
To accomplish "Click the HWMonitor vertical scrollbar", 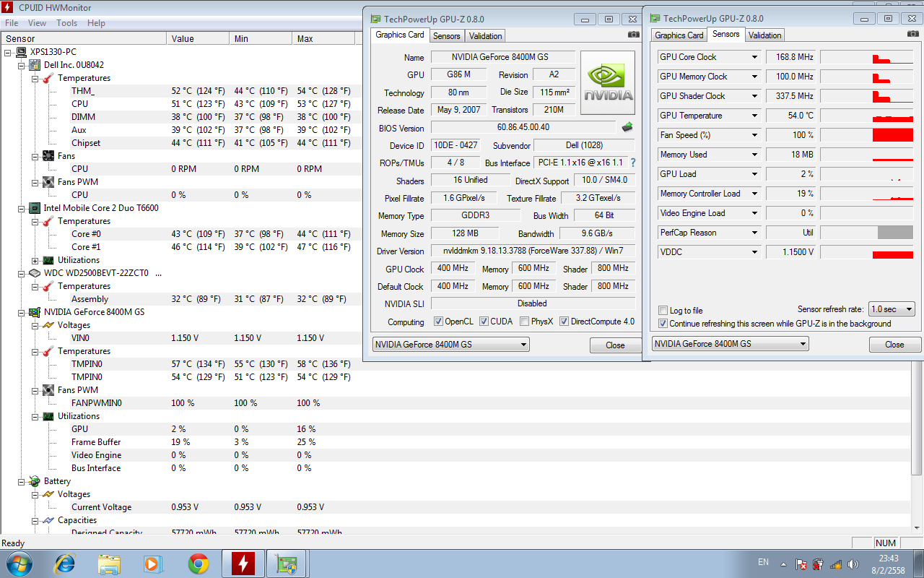I will pos(918,419).
